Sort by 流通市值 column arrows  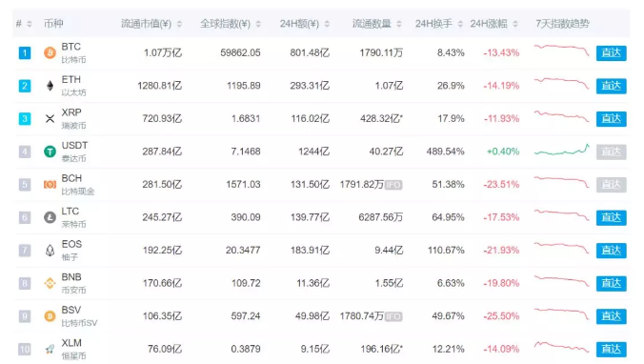click(x=179, y=24)
